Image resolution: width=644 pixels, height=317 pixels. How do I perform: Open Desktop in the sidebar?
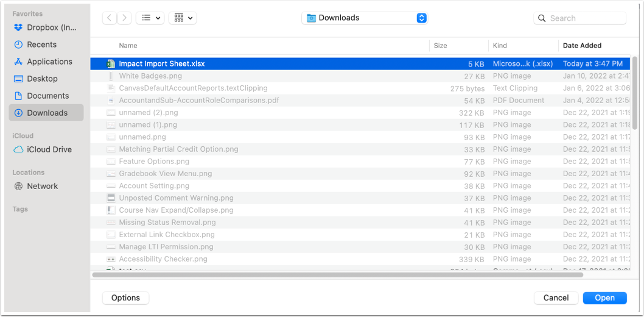[46, 79]
